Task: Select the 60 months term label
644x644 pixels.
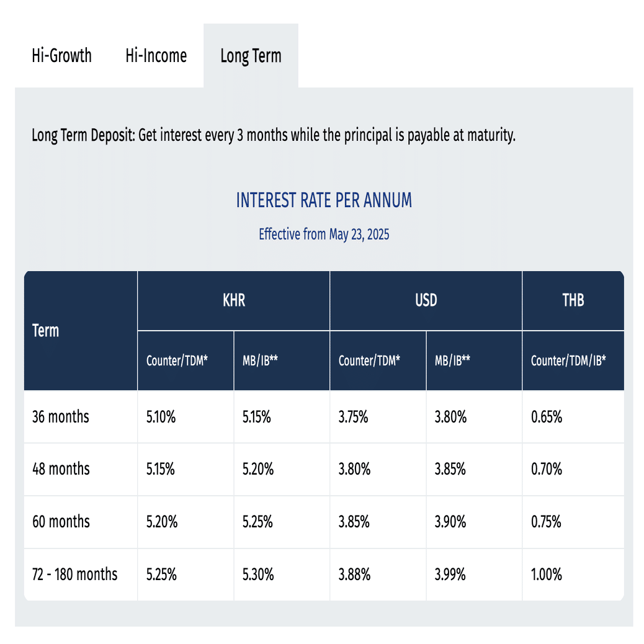Action: (x=61, y=522)
